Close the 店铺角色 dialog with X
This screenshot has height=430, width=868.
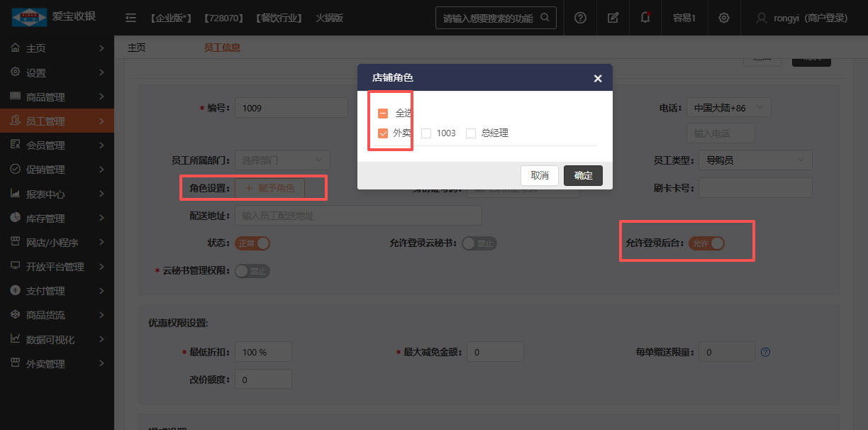[x=598, y=78]
